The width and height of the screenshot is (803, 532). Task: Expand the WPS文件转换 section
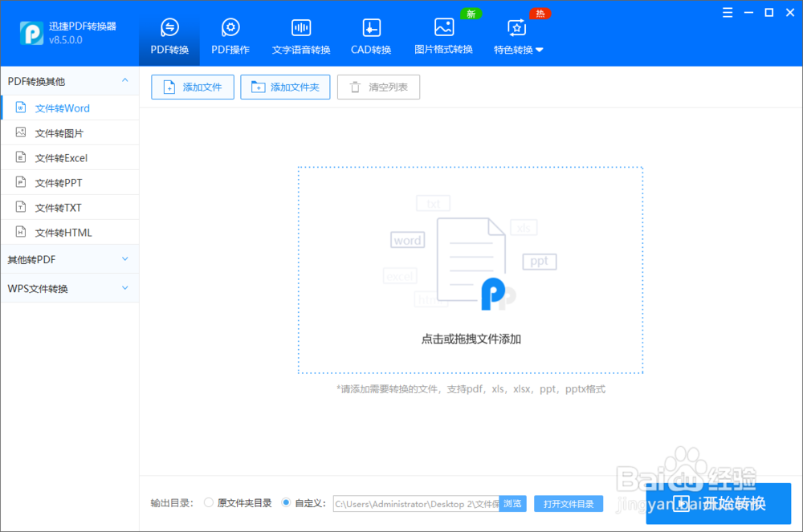tap(70, 289)
